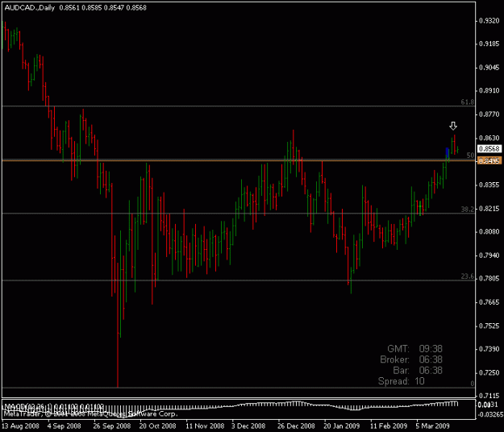
Task: Click the 0.7115 price axis label
Action: coord(489,396)
